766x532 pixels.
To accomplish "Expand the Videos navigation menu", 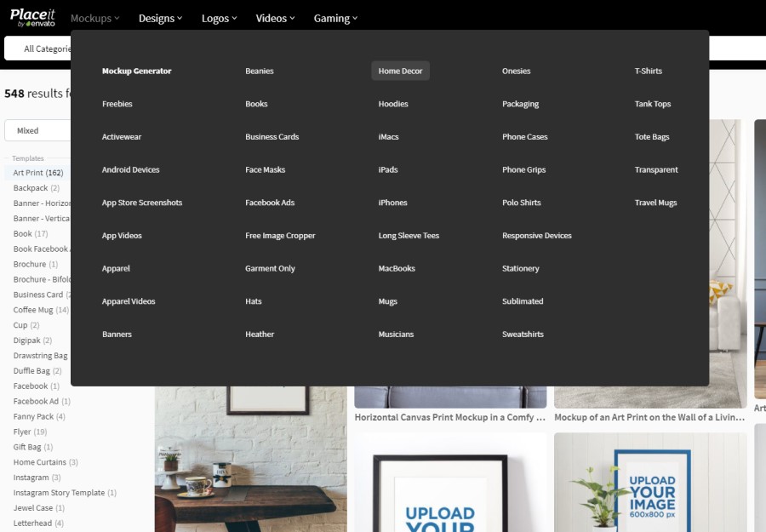I will click(276, 18).
